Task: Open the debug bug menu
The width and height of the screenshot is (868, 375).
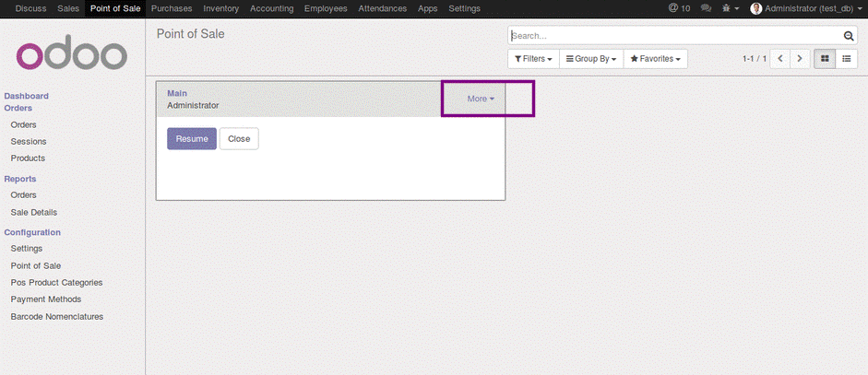Action: click(x=731, y=8)
